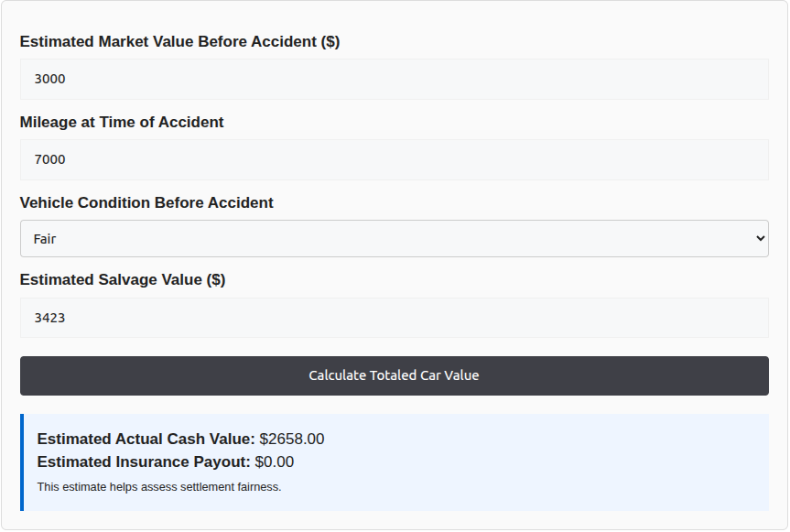Click the Estimated Insurance Payout line
Image resolution: width=790 pixels, height=532 pixels.
coord(165,461)
